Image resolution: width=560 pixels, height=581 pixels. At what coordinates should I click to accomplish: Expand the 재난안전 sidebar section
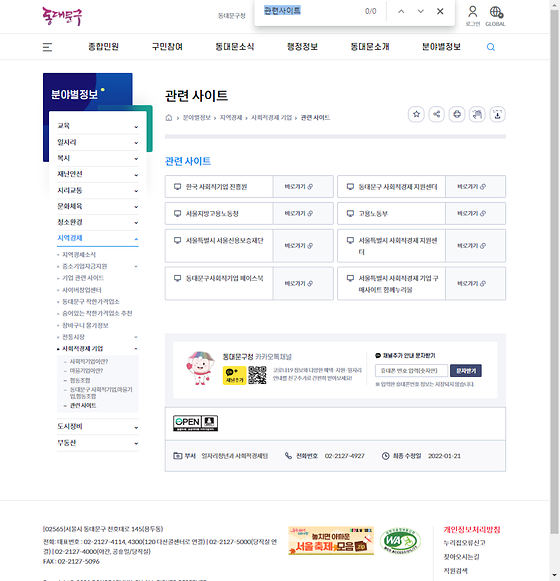pos(98,174)
